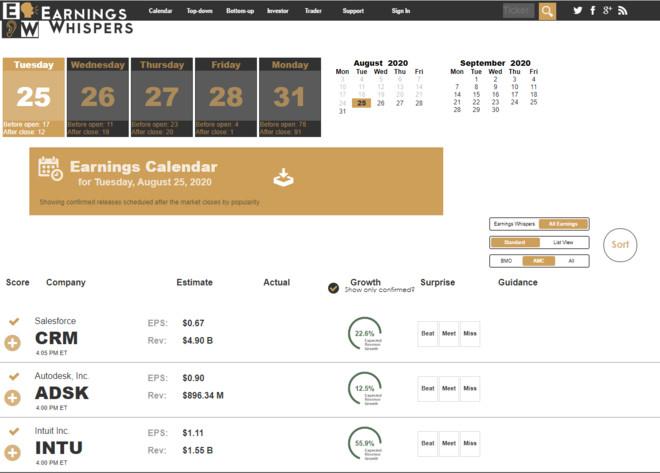
Task: Click Beat for Autodesk ADSK
Action: [x=428, y=388]
